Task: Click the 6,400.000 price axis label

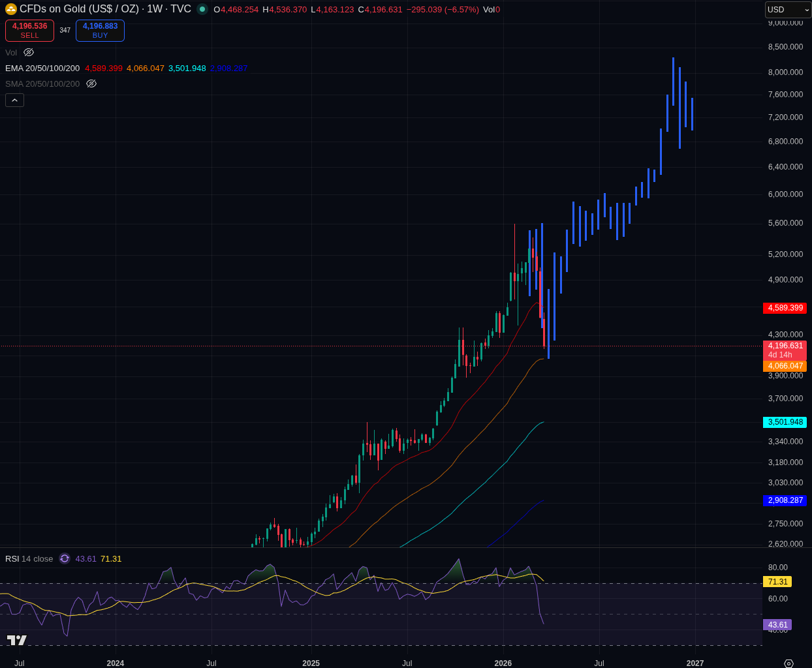Action: point(785,167)
